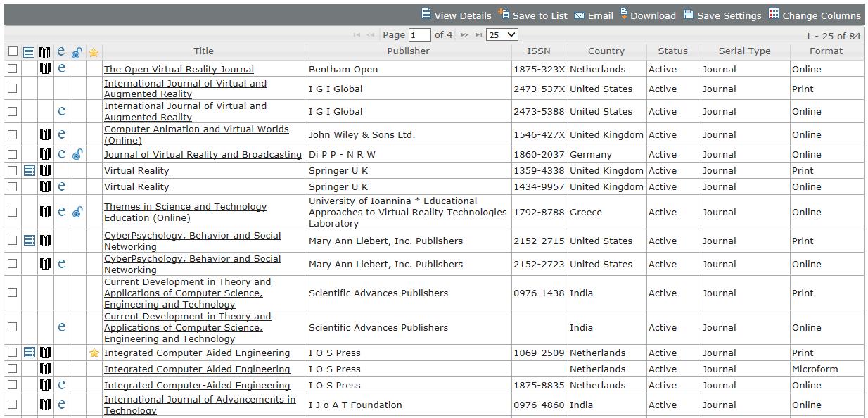Sort by the Title column header
868x418 pixels.
pyautogui.click(x=204, y=51)
